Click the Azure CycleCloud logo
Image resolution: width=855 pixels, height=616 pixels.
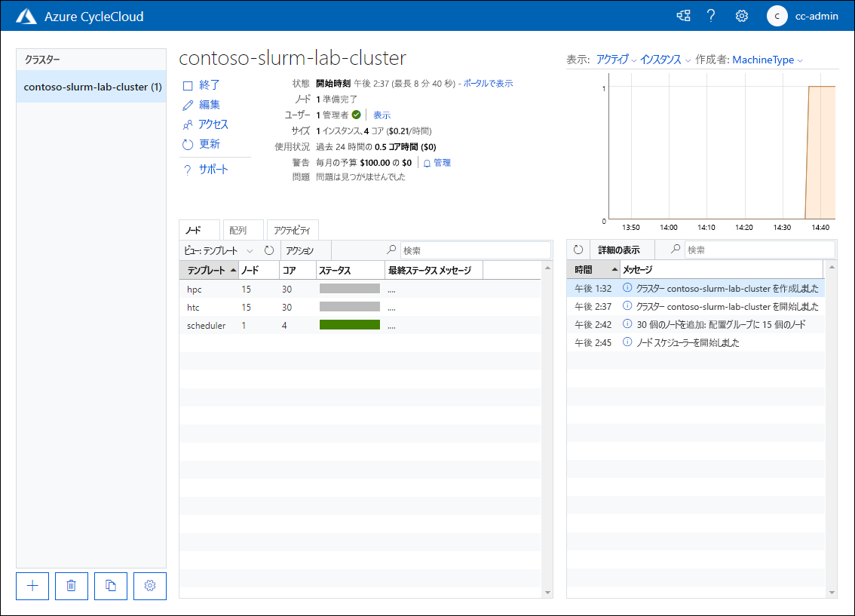tap(27, 15)
